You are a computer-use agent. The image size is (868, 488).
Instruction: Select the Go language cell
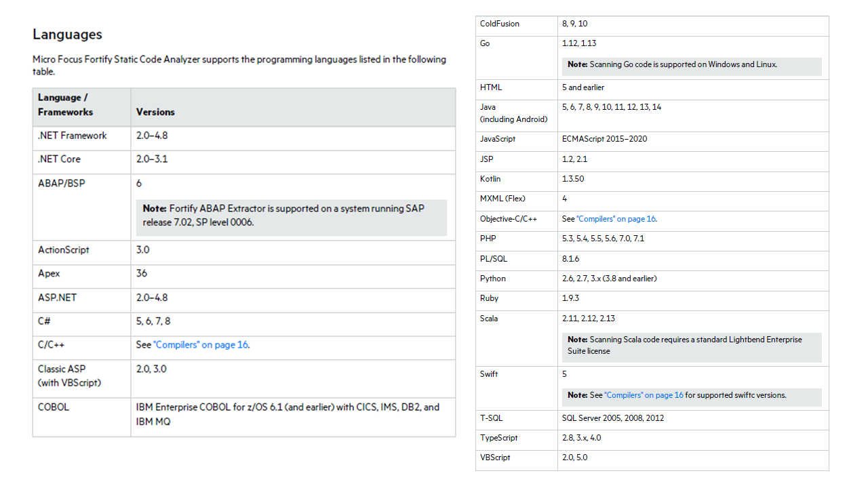(x=517, y=58)
